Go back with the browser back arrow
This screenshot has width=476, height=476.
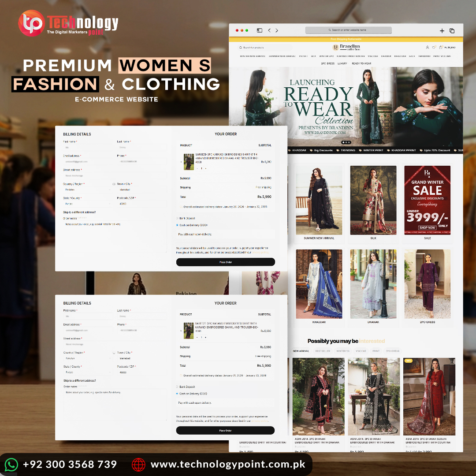point(269,30)
